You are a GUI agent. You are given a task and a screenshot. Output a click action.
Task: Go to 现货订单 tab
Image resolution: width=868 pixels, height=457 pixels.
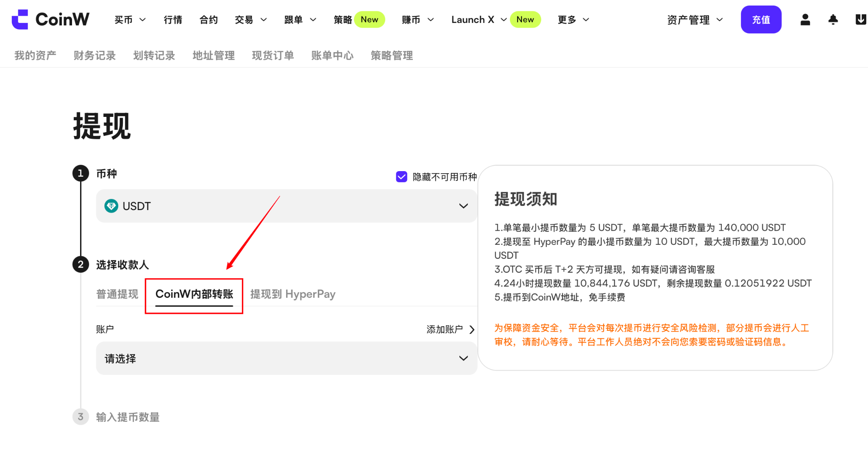[273, 55]
